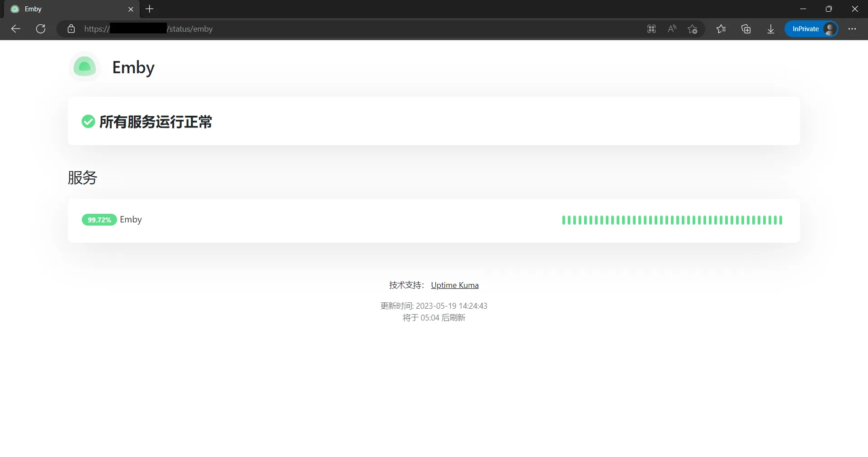Open Downloads panel

coord(771,29)
